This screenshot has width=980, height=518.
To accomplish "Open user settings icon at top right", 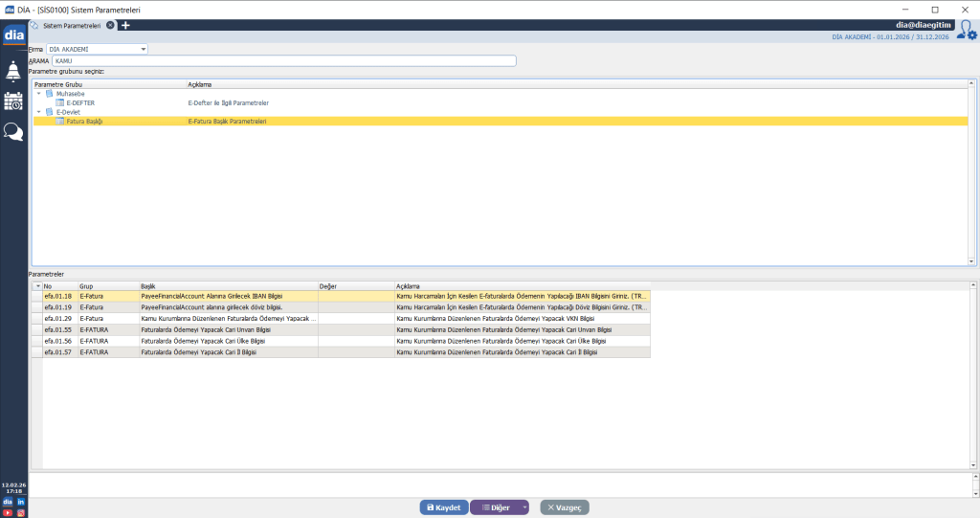I will (967, 30).
